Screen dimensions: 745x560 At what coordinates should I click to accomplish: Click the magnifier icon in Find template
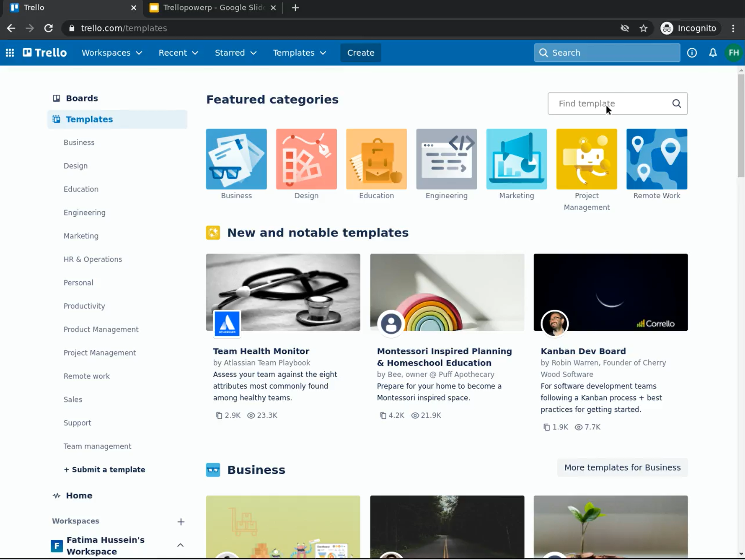tap(676, 104)
